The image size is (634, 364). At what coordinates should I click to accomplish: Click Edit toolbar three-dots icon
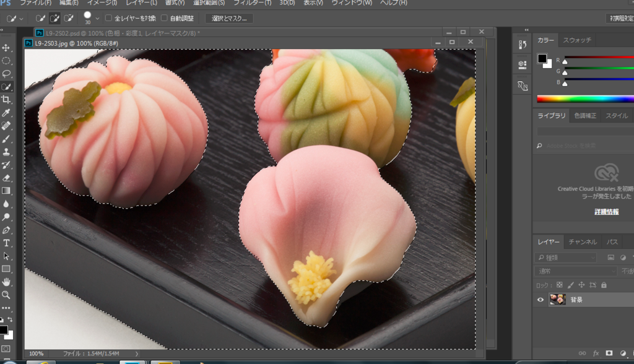pos(6,308)
